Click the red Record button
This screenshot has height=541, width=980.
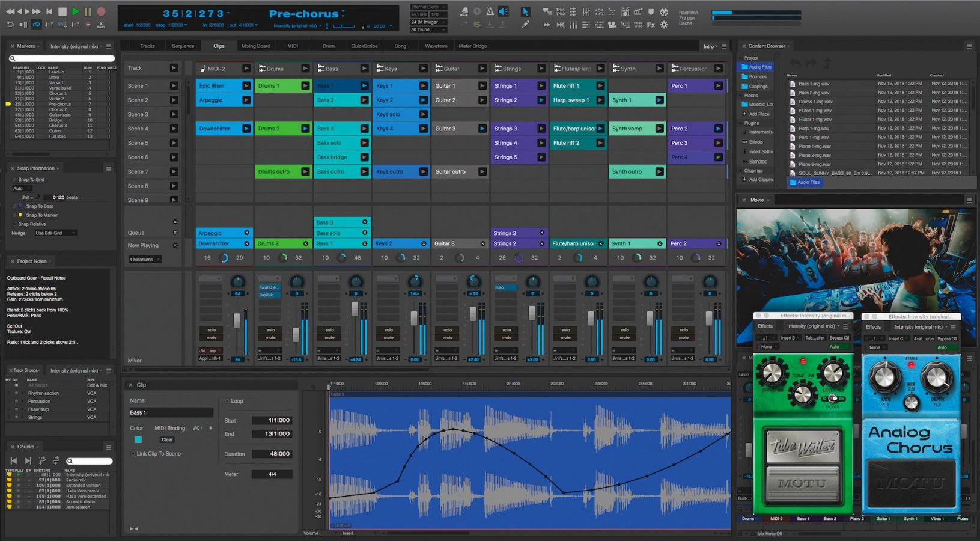click(101, 11)
